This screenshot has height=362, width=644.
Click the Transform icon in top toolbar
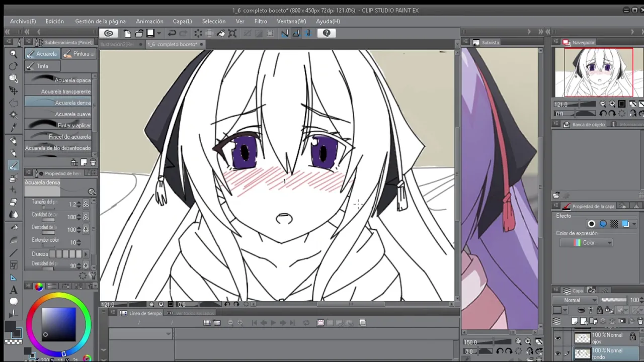click(232, 33)
